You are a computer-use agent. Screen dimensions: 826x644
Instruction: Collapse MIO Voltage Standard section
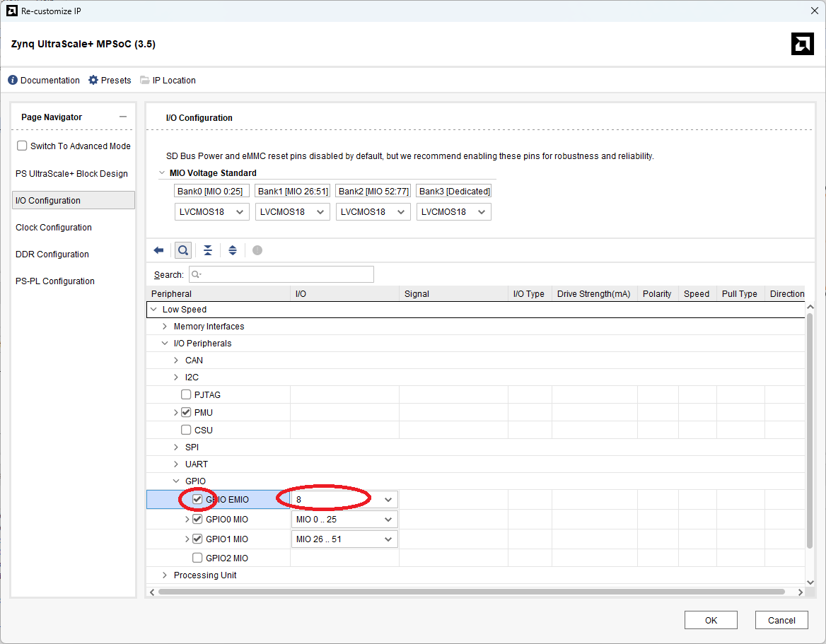pyautogui.click(x=162, y=172)
